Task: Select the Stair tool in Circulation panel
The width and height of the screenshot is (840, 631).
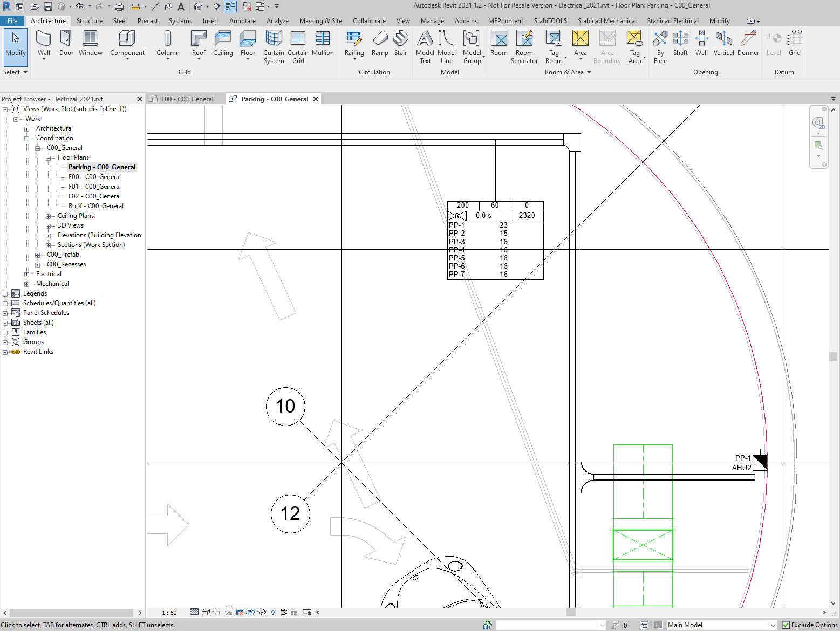Action: pos(400,43)
